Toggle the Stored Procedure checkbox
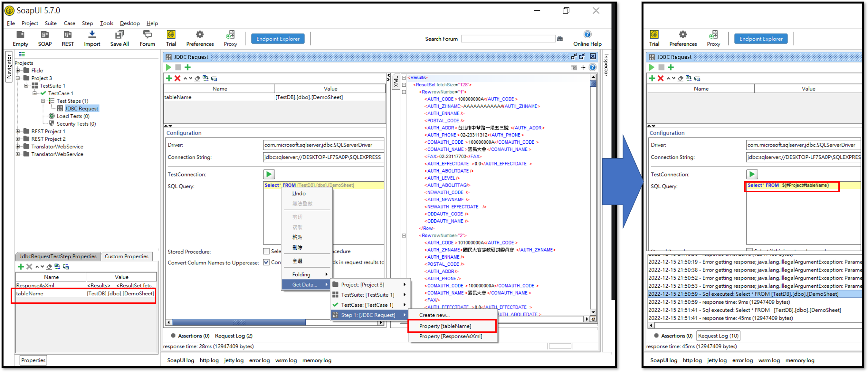 point(266,251)
